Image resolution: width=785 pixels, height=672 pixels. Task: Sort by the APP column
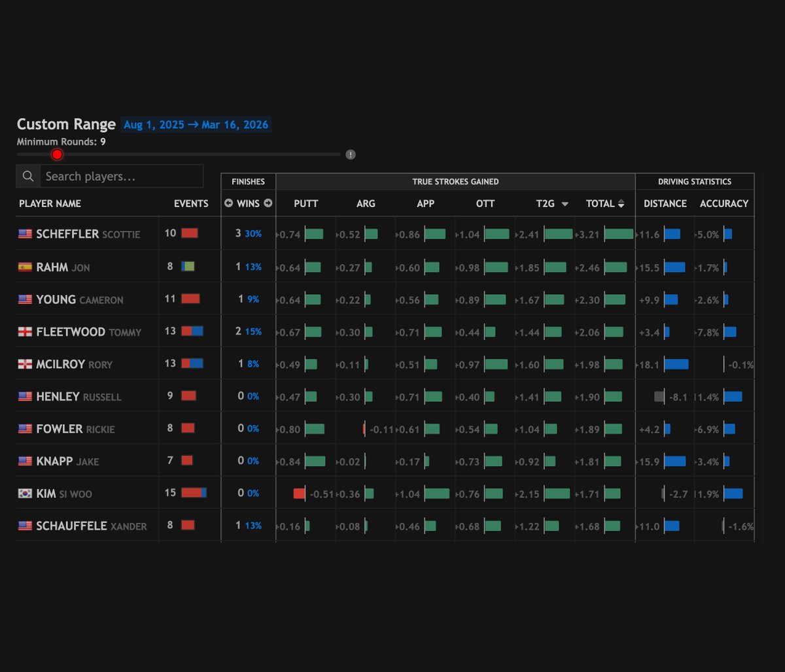425,203
